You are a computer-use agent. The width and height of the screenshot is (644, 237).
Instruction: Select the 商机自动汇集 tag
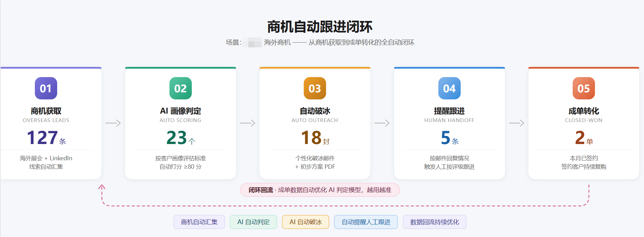pyautogui.click(x=199, y=222)
